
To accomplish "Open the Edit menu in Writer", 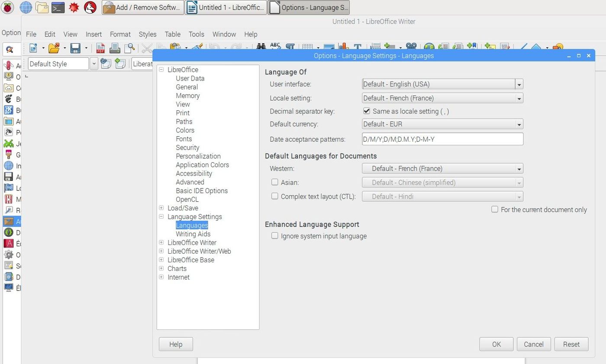I will click(x=50, y=34).
